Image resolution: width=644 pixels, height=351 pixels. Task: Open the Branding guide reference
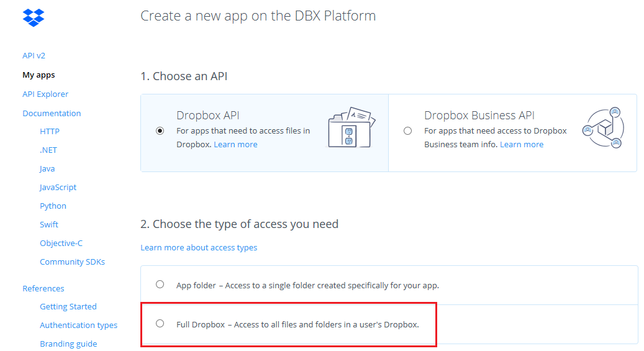click(x=68, y=344)
